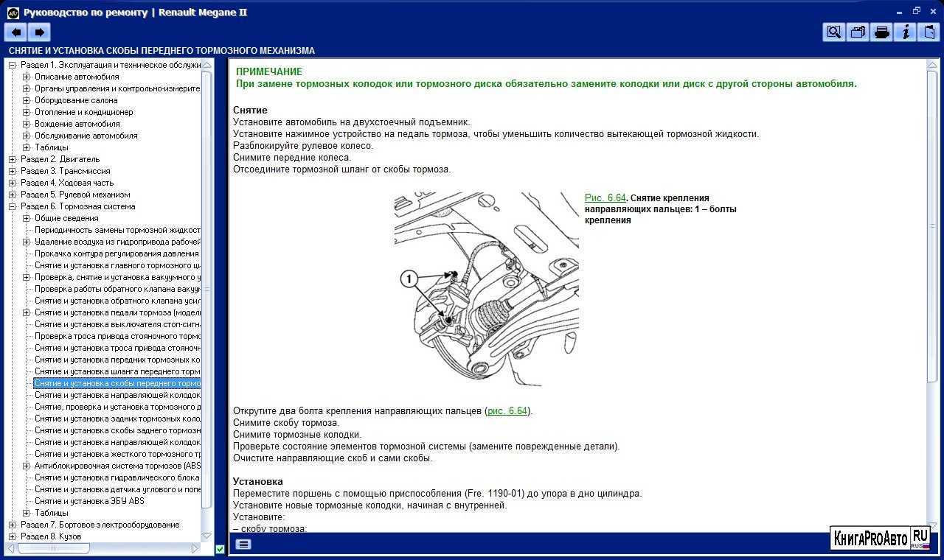Select highlighted 'Снятие и установка скобы переднего торм'
The image size is (944, 560).
[x=117, y=383]
